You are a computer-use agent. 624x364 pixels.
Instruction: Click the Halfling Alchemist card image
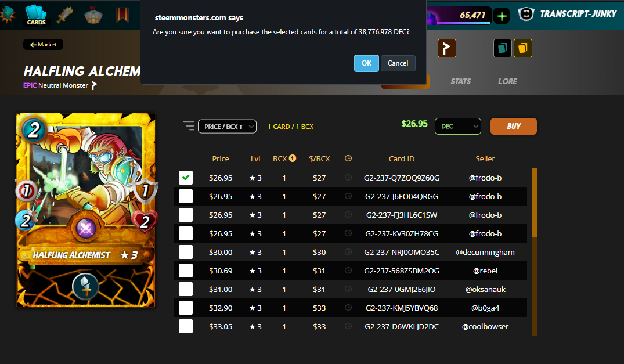click(85, 210)
